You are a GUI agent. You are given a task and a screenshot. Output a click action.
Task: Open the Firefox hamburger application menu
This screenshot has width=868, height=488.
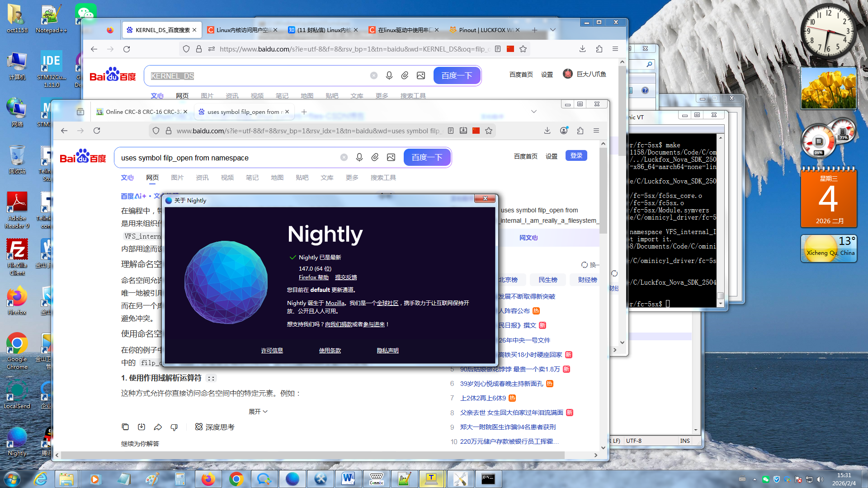pyautogui.click(x=596, y=131)
